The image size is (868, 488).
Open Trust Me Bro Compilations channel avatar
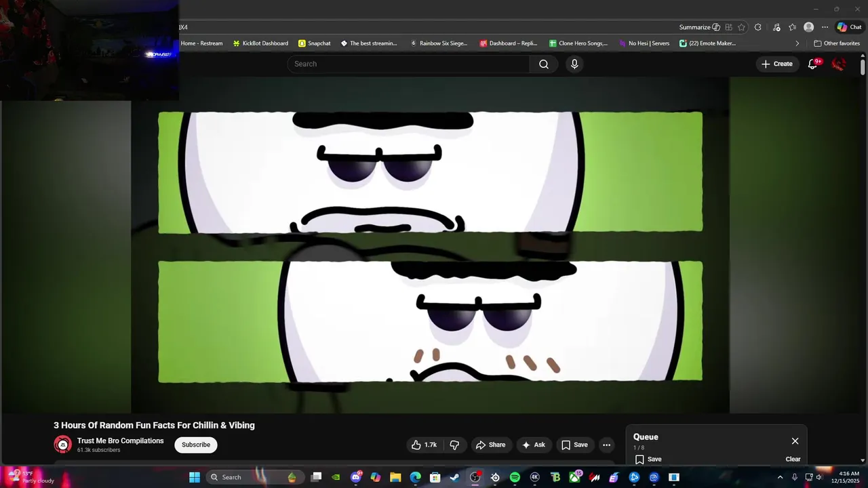(x=62, y=445)
